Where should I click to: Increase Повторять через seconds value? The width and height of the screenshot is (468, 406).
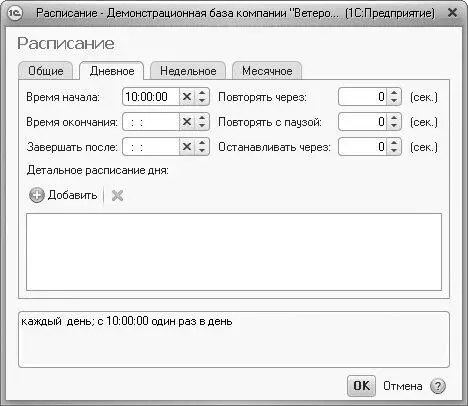394,93
